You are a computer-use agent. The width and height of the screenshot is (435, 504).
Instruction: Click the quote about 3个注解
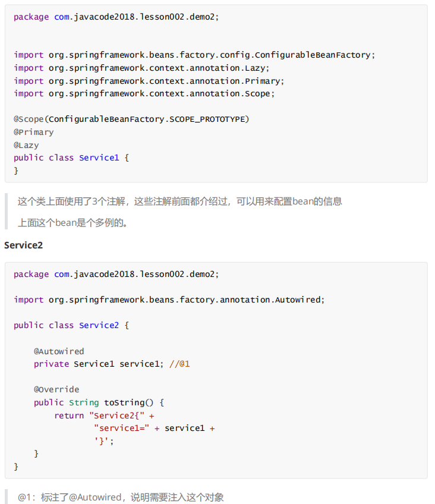click(x=179, y=201)
